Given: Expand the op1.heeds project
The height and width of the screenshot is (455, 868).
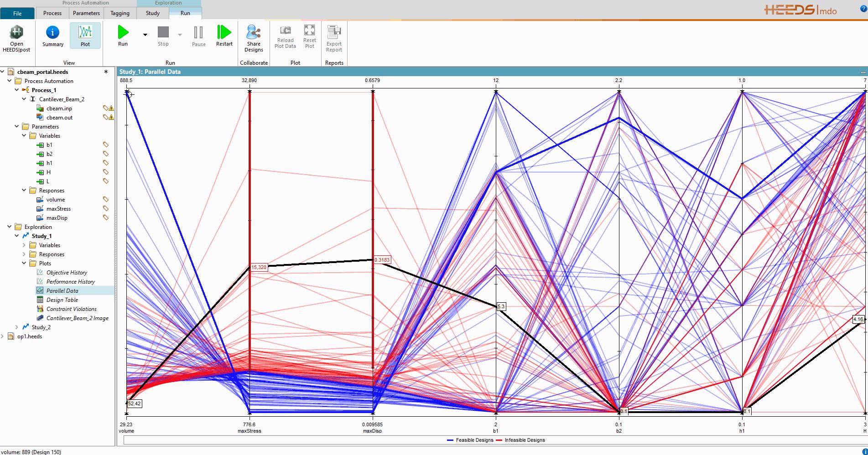Looking at the screenshot, I should (2, 336).
